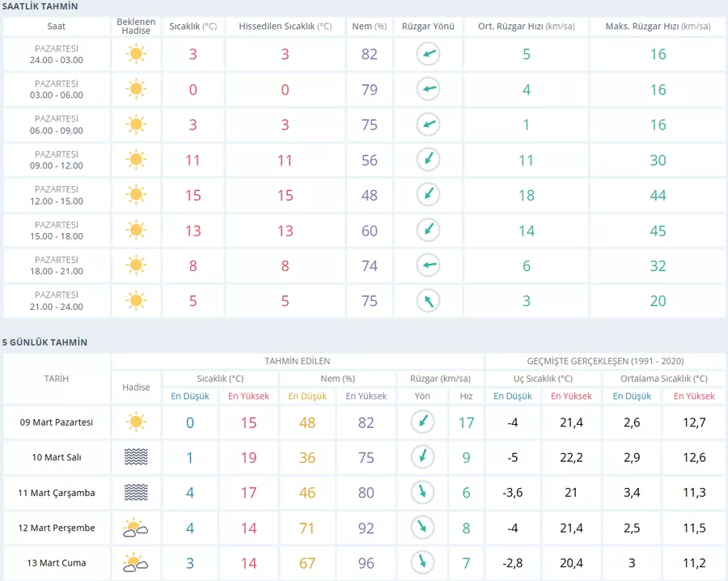Click the wind direction arrow for 21.00 - 24.00
This screenshot has height=581, width=728.
(x=428, y=301)
